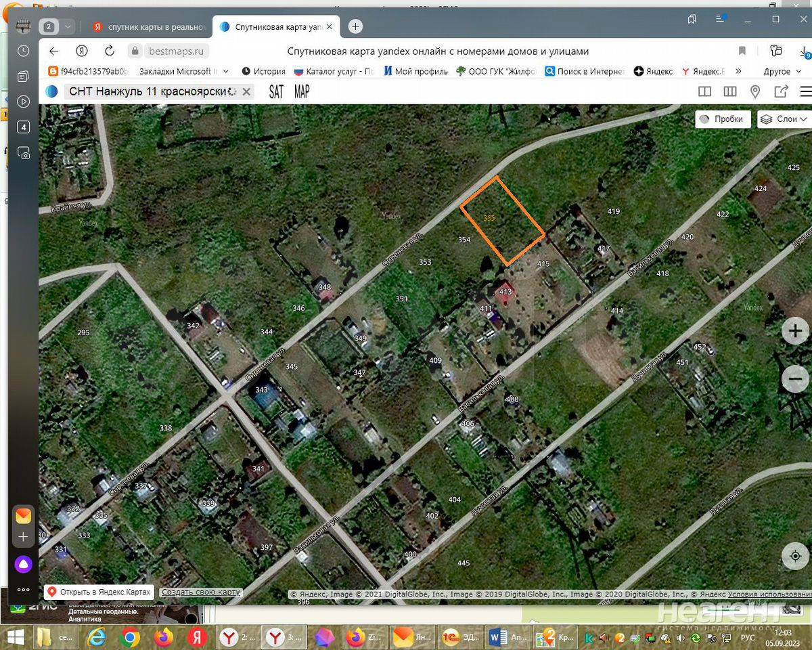812x650 pixels.
Task: Zoom out the map with minus button
Action: 795,378
